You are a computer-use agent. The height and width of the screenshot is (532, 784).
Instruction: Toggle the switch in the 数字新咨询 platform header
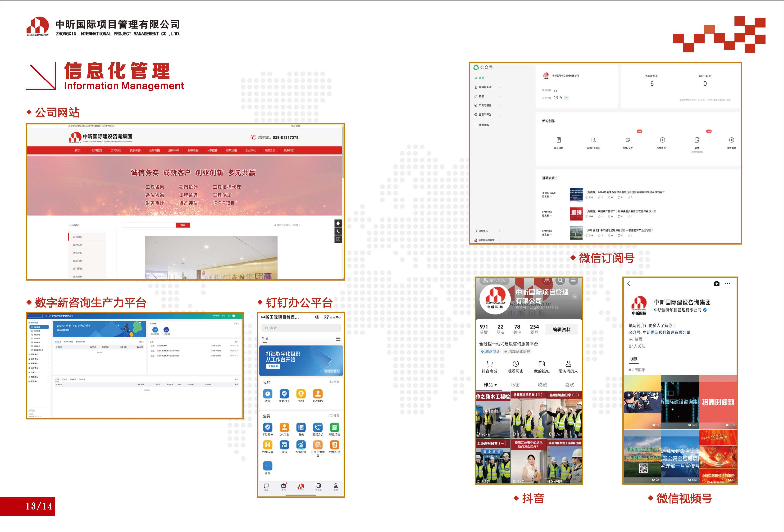point(233,316)
